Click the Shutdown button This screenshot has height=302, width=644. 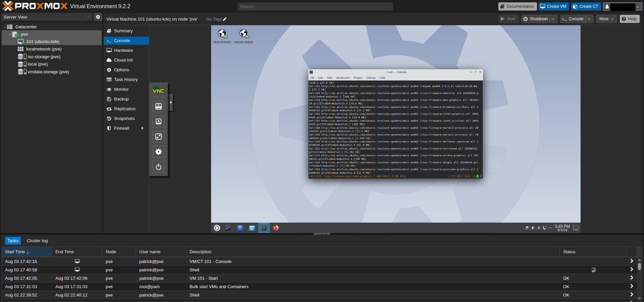[536, 19]
